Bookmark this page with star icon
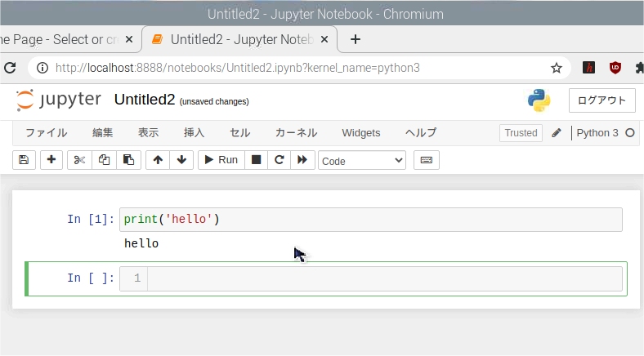644x356 pixels. [x=557, y=68]
